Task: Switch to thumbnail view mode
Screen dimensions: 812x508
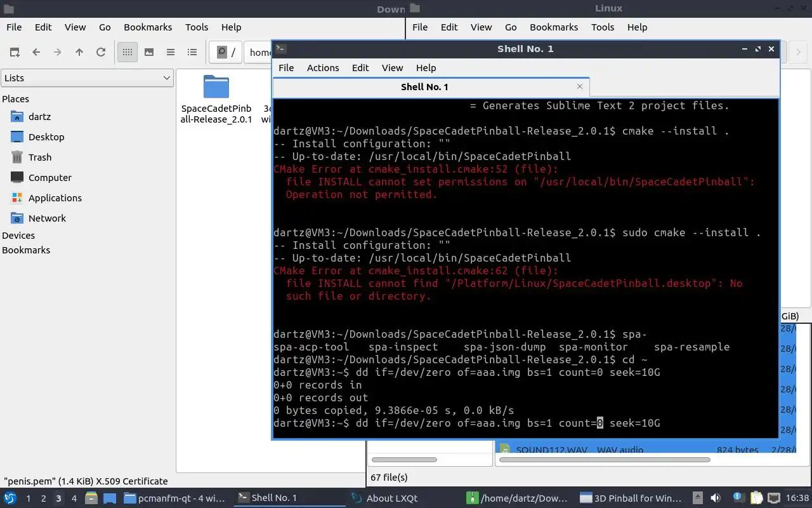Action: tap(149, 52)
